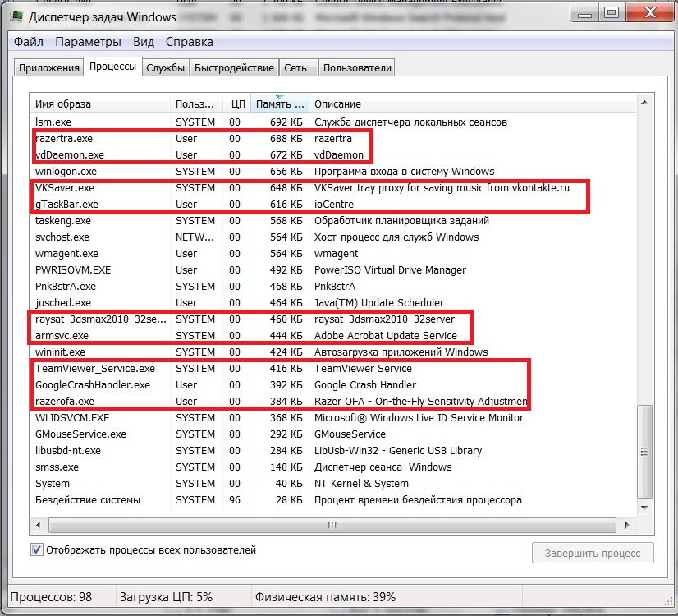Click Adobe Acrobat Update Service description
This screenshot has width=678, height=616.
(385, 336)
